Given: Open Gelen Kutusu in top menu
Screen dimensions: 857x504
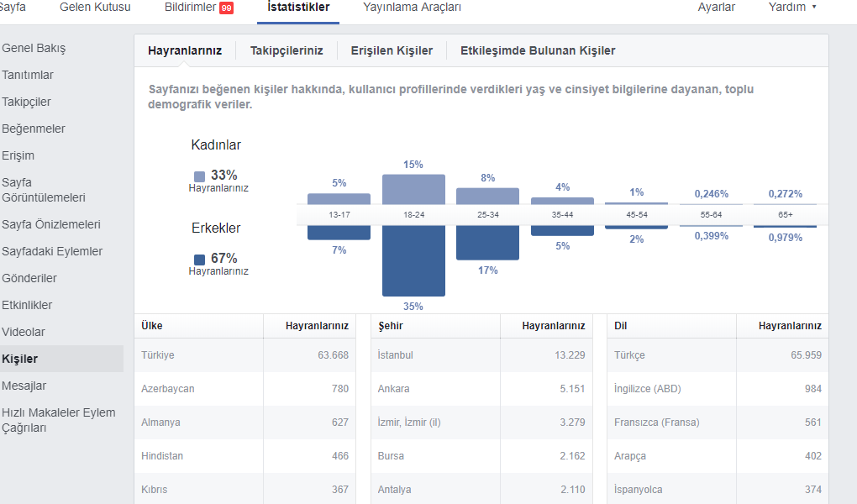Looking at the screenshot, I should [95, 7].
